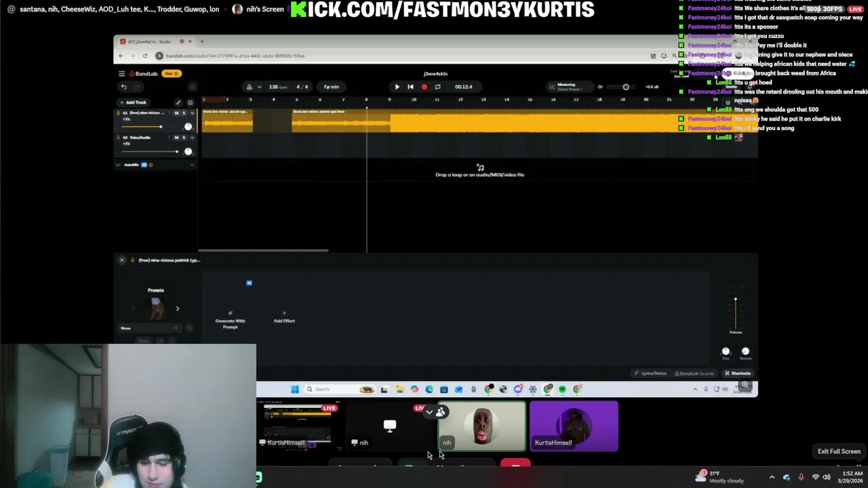The width and height of the screenshot is (868, 488).
Task: Click the 00:12.4 time display
Action: tap(464, 87)
